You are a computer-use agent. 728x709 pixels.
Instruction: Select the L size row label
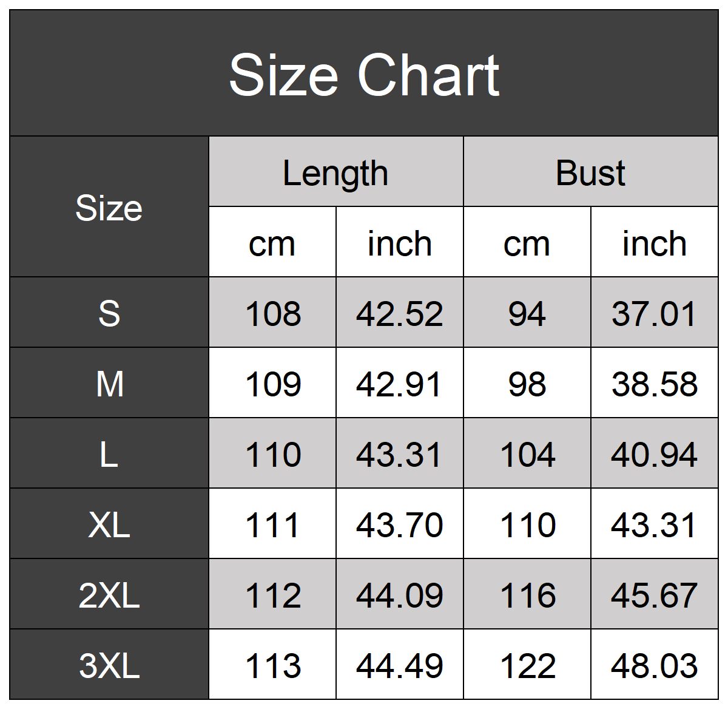tap(109, 454)
